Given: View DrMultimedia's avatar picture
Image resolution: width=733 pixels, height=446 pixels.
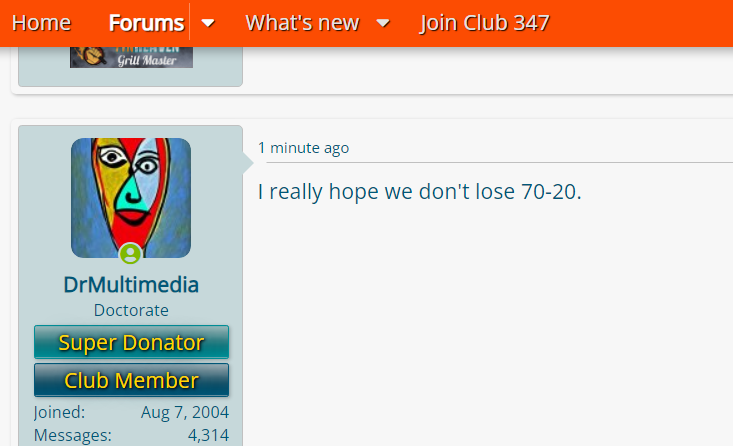Looking at the screenshot, I should point(131,198).
